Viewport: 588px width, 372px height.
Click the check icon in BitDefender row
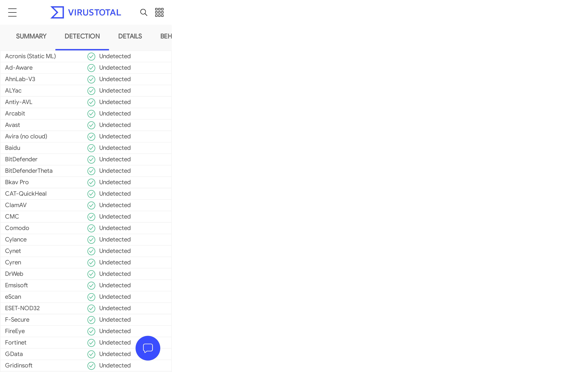click(91, 159)
